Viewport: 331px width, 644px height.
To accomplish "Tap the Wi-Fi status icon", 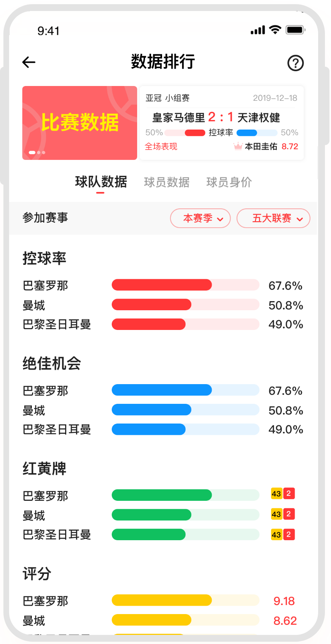I will coord(275,30).
